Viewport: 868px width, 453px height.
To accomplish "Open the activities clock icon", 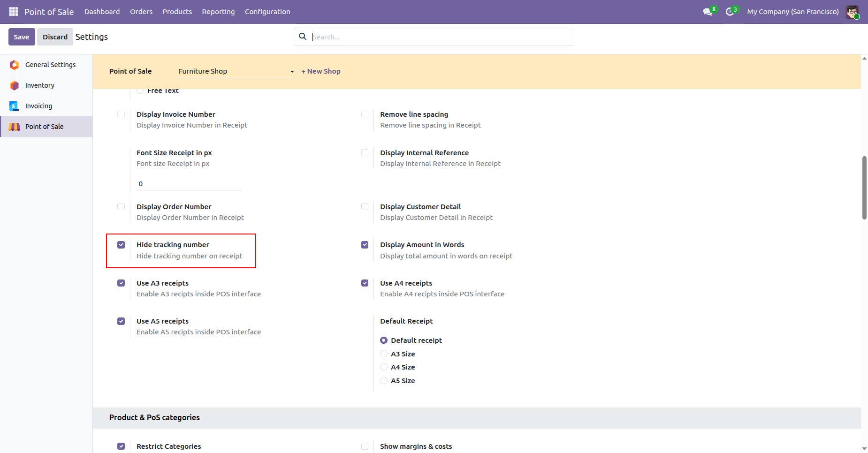I will [x=730, y=12].
